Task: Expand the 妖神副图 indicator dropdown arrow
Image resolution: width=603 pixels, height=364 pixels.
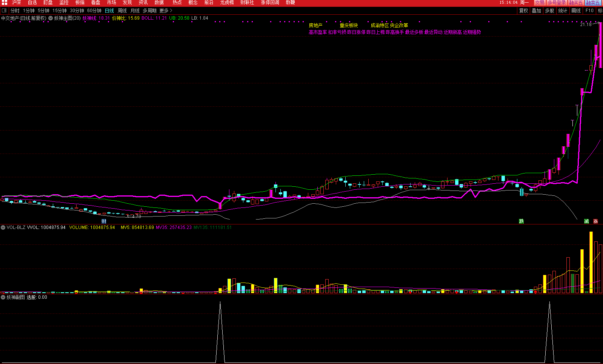Action: pos(3,297)
